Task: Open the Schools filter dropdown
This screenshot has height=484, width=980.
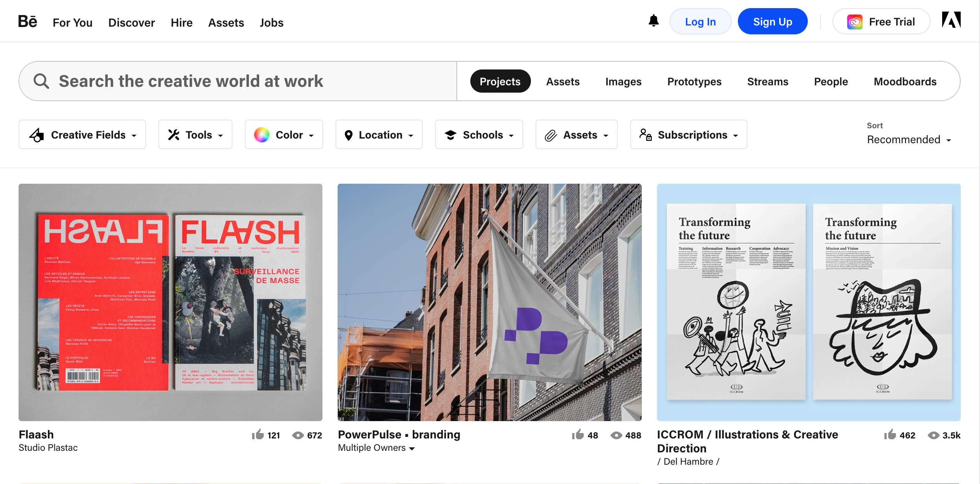Action: (x=479, y=135)
